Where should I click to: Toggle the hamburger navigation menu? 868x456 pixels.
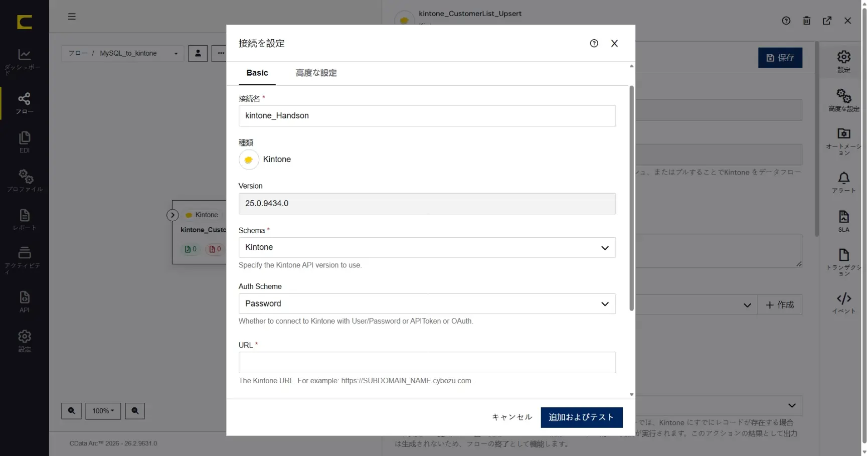pos(72,17)
